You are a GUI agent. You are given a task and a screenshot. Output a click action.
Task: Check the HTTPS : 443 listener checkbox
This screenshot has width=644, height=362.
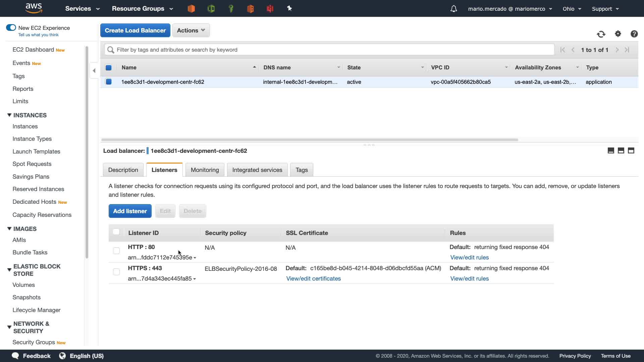[x=116, y=272]
